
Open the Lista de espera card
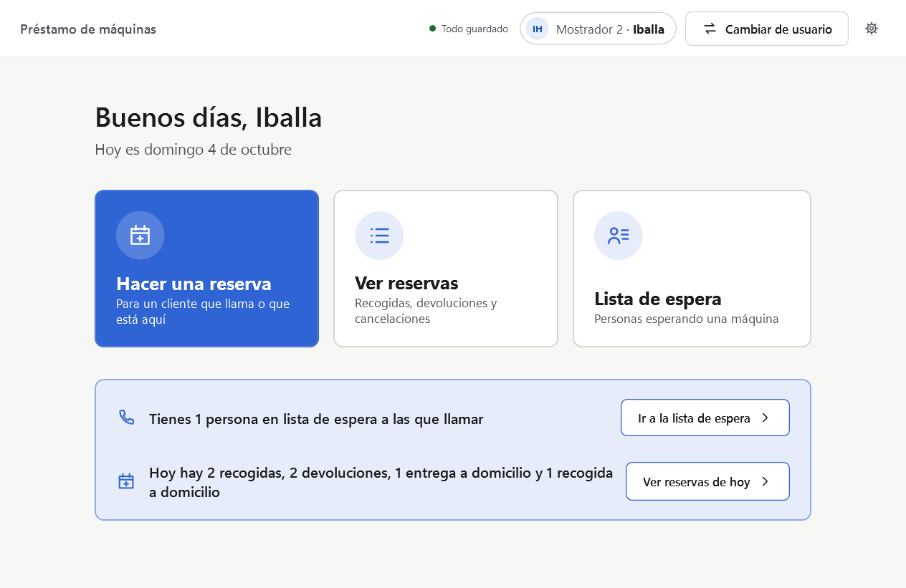pyautogui.click(x=692, y=269)
